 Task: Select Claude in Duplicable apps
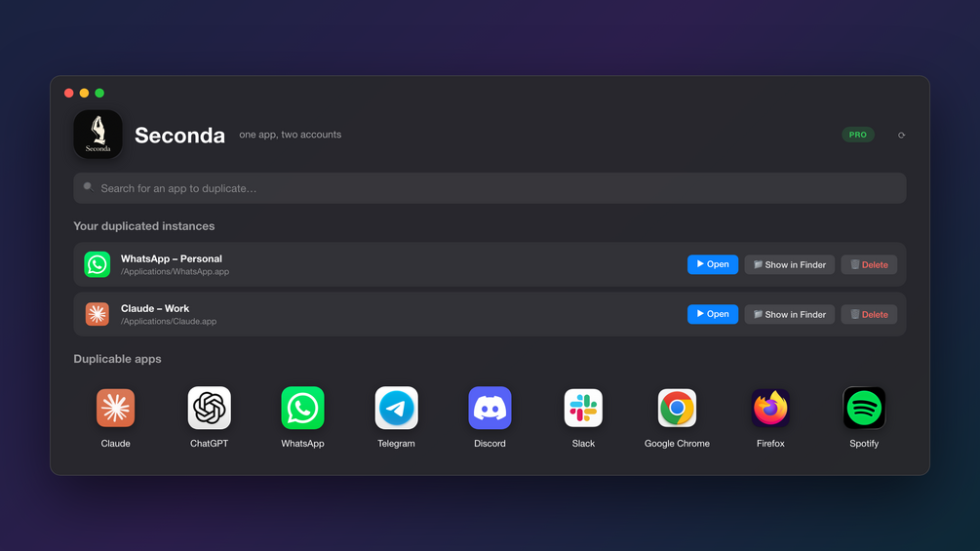116,408
